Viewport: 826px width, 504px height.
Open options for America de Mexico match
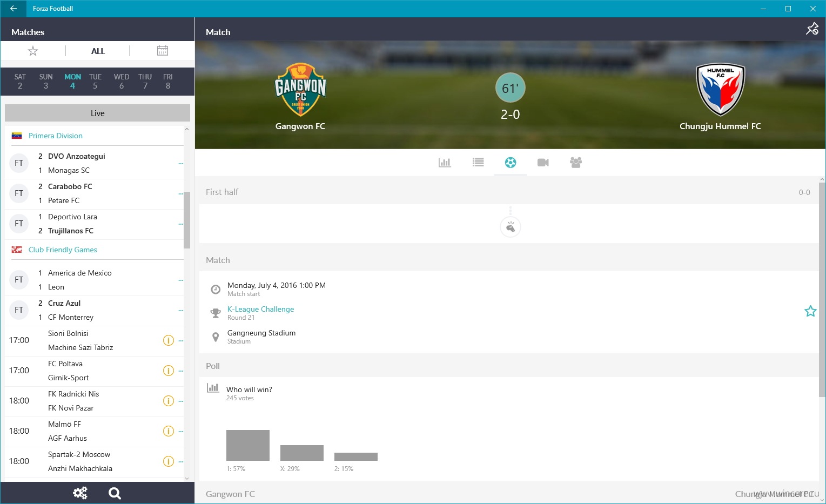[x=180, y=280]
